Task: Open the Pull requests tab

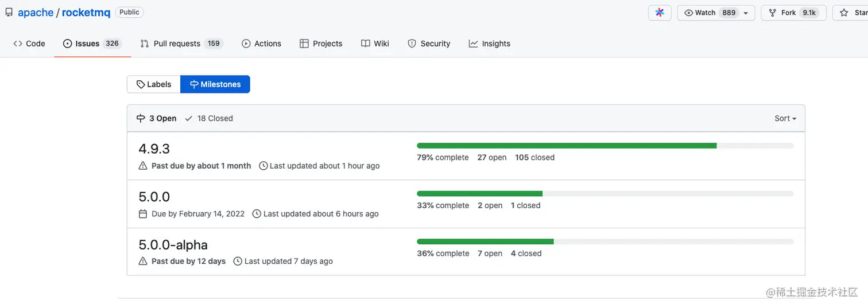Action: pos(181,44)
